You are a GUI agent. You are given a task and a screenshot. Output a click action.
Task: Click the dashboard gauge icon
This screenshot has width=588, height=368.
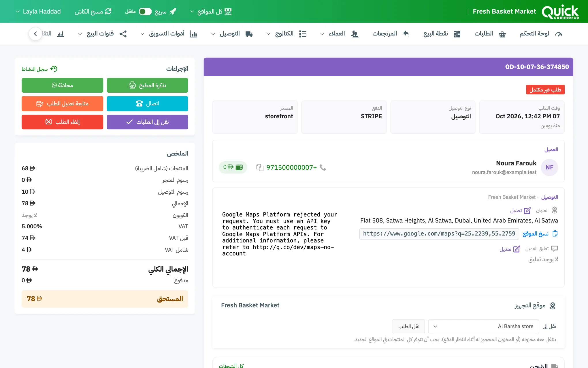pyautogui.click(x=559, y=34)
